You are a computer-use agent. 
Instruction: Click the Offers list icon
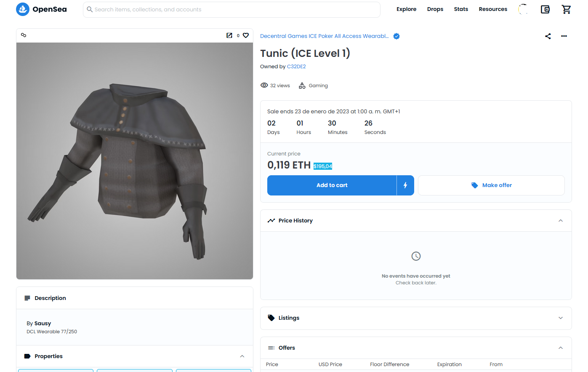[x=271, y=348]
